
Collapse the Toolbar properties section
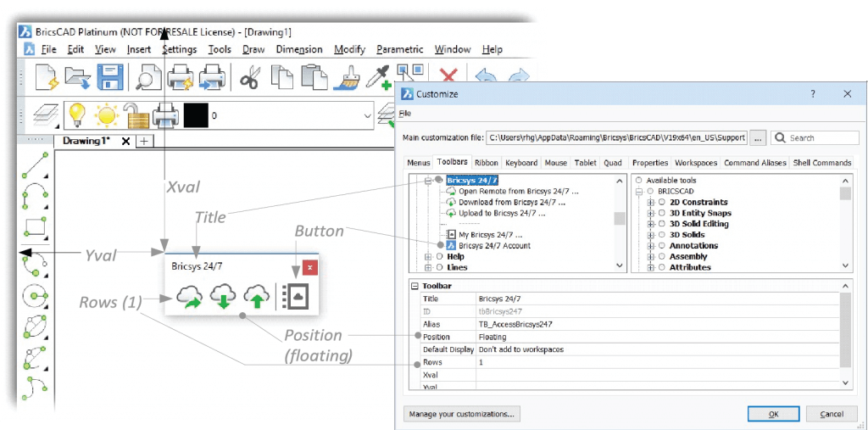(414, 286)
